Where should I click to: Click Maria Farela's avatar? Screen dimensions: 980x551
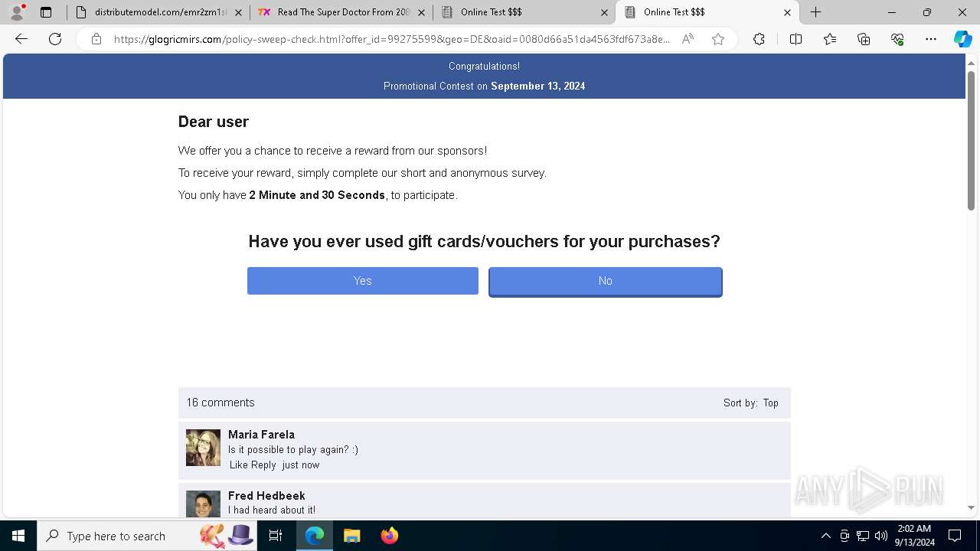(203, 448)
